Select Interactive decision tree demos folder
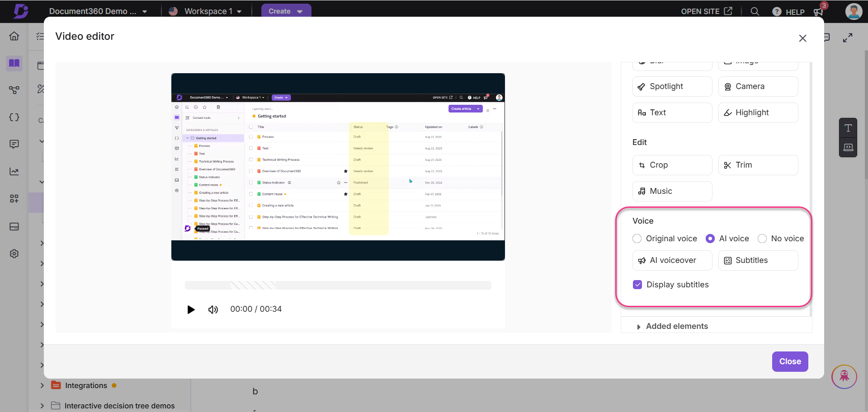Image resolution: width=868 pixels, height=412 pixels. 119,406
